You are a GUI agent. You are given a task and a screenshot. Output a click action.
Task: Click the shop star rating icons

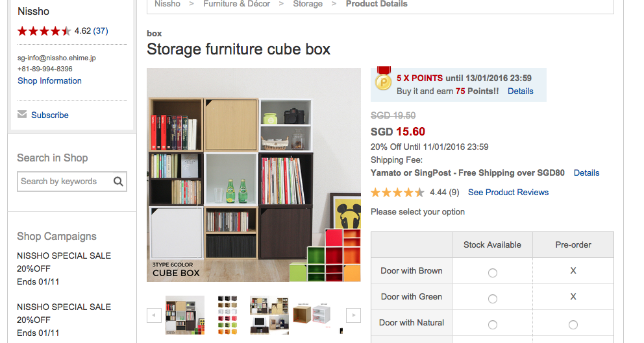(x=44, y=31)
